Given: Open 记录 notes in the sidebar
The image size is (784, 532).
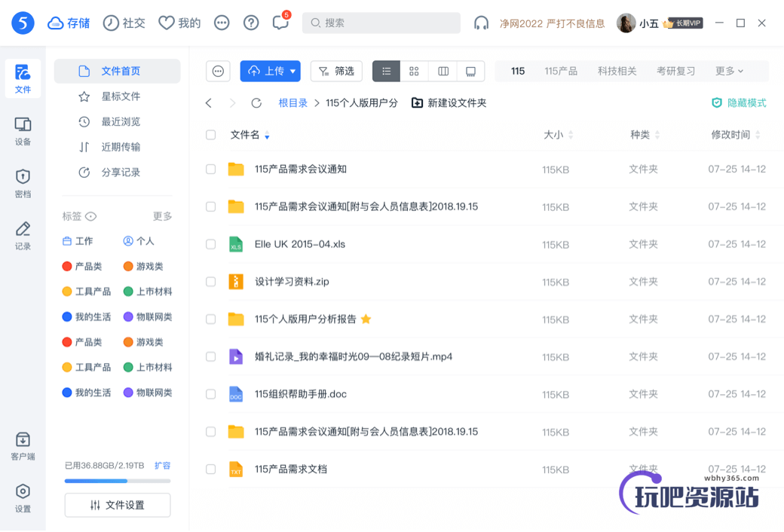Looking at the screenshot, I should pyautogui.click(x=23, y=236).
